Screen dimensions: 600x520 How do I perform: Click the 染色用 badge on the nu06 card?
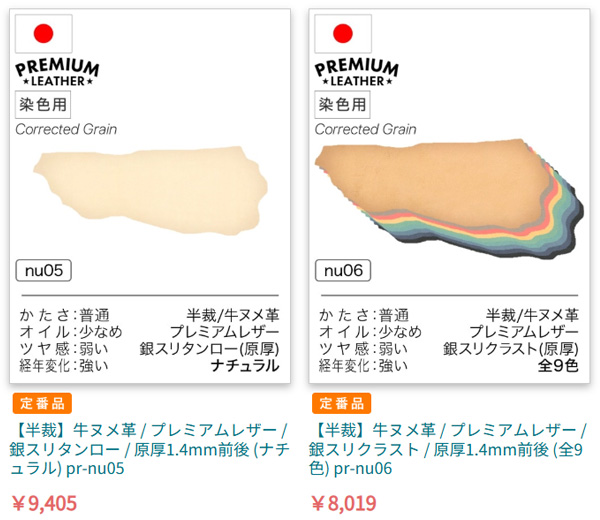tap(342, 104)
